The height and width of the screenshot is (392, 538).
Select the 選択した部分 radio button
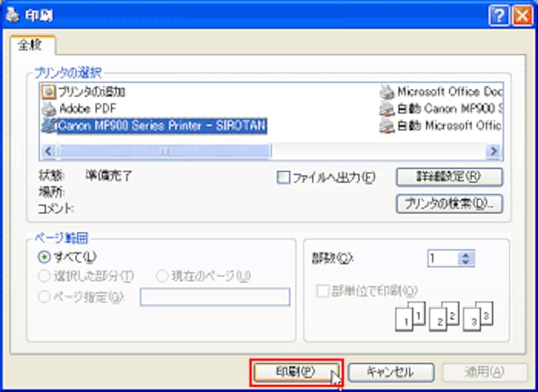point(44,276)
